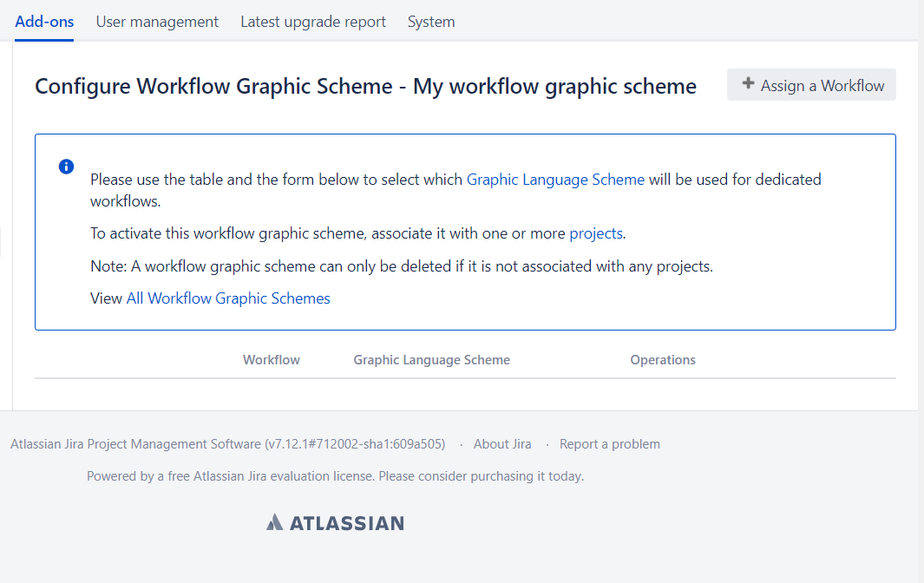Image resolution: width=924 pixels, height=583 pixels.
Task: Click the Operations column header
Action: (663, 360)
